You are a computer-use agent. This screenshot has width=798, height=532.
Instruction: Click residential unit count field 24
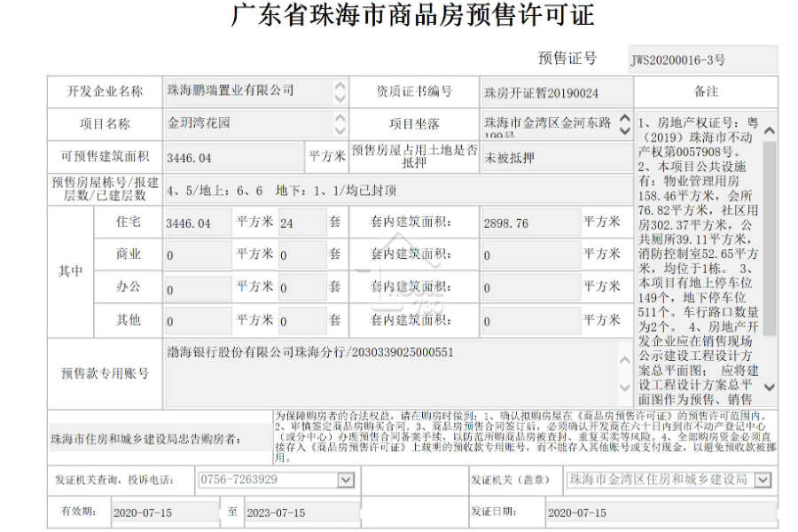[302, 223]
